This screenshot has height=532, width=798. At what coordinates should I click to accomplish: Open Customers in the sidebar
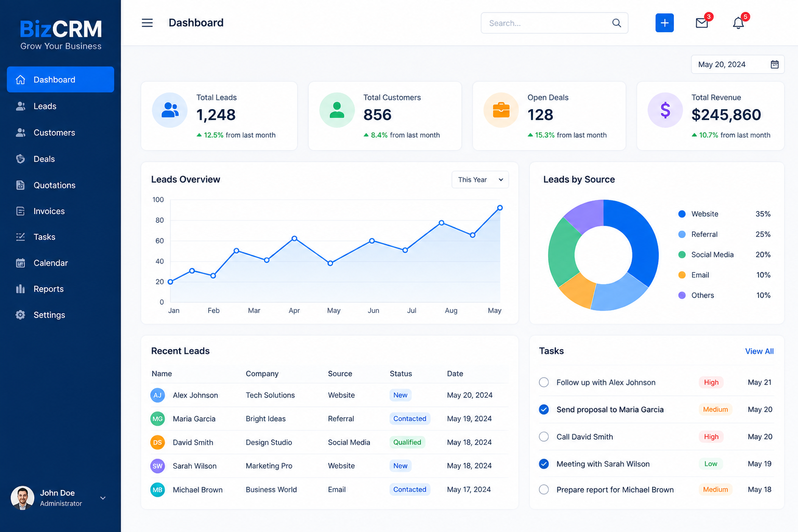60,132
